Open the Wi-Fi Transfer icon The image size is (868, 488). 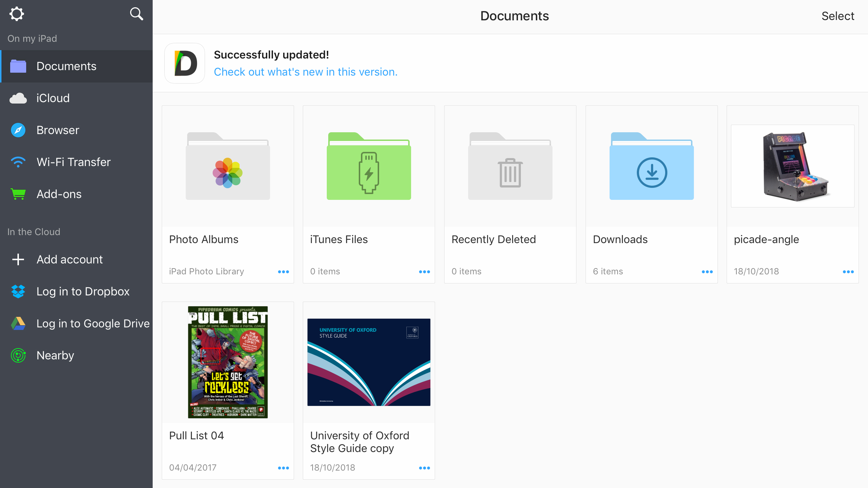click(x=18, y=162)
